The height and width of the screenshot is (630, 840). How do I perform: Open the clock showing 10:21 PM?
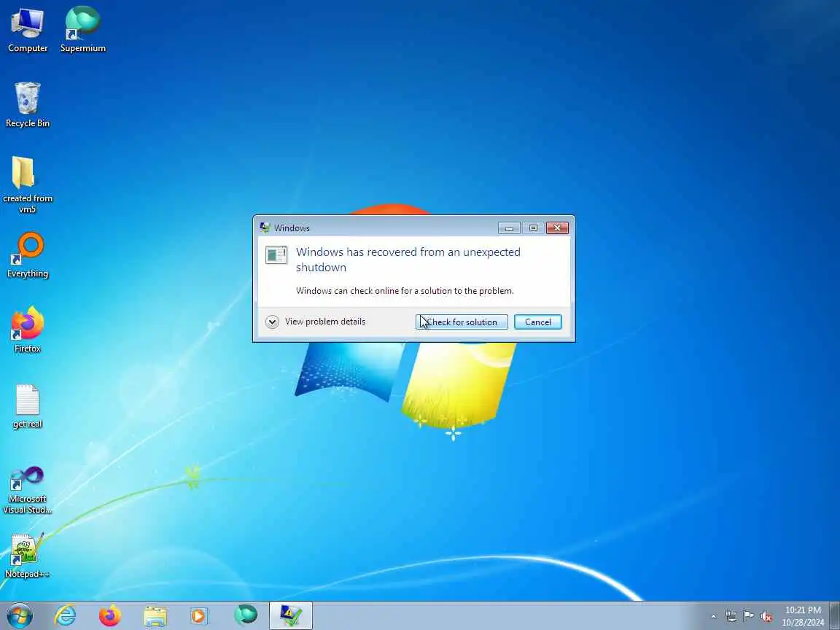pos(803,616)
